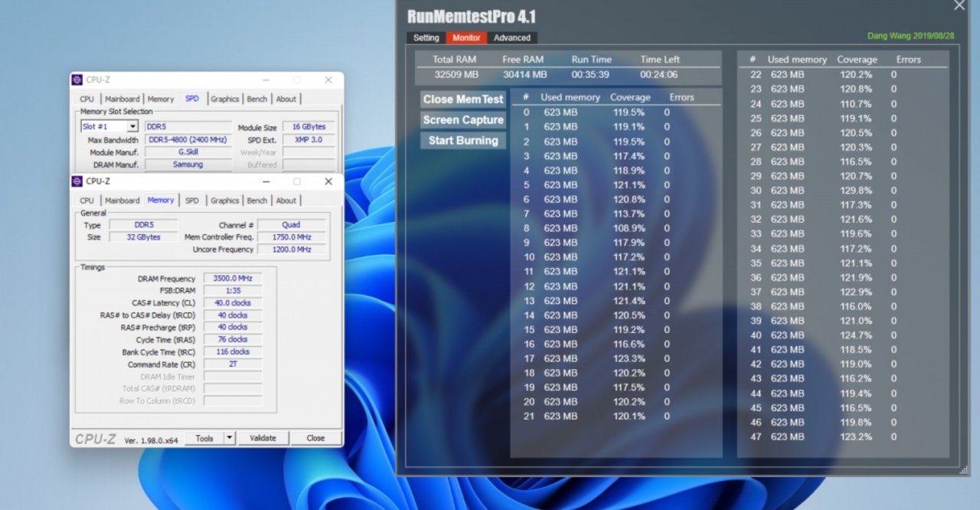Switch to the Setting tab in RunMemtestPro

pos(426,38)
